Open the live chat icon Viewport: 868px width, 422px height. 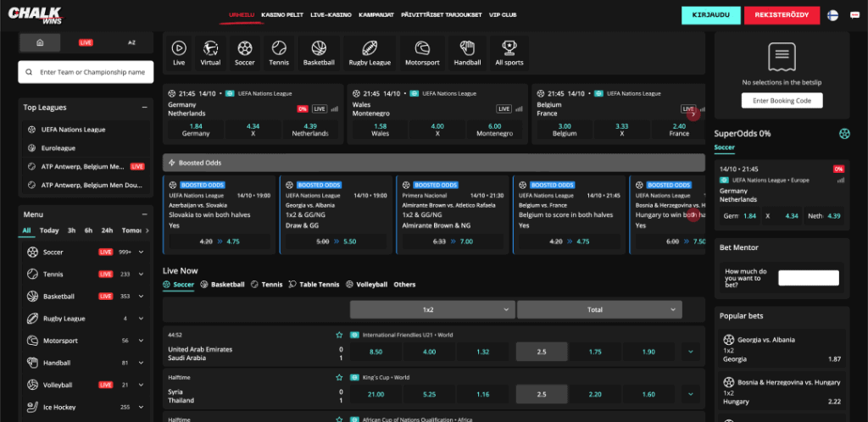854,15
